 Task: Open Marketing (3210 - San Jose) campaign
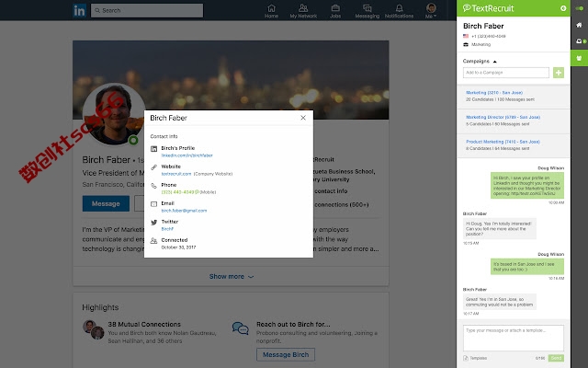click(494, 92)
